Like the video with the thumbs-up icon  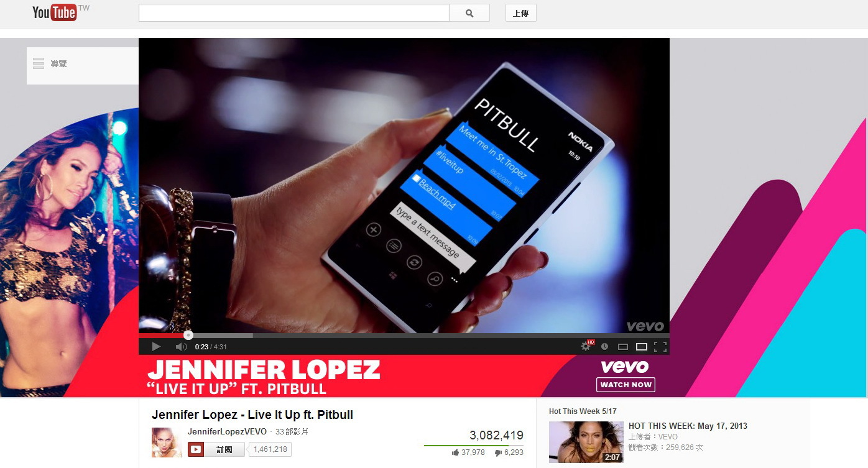point(456,452)
